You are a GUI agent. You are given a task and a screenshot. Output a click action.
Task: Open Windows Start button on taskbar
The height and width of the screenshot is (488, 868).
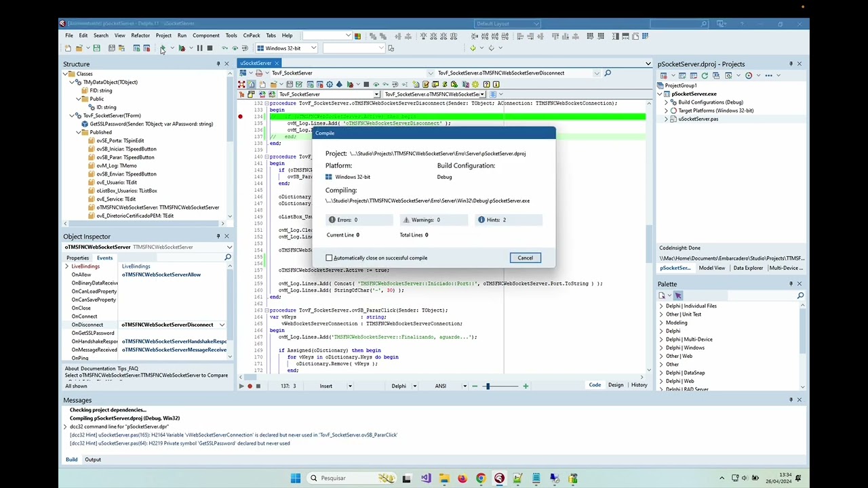296,478
